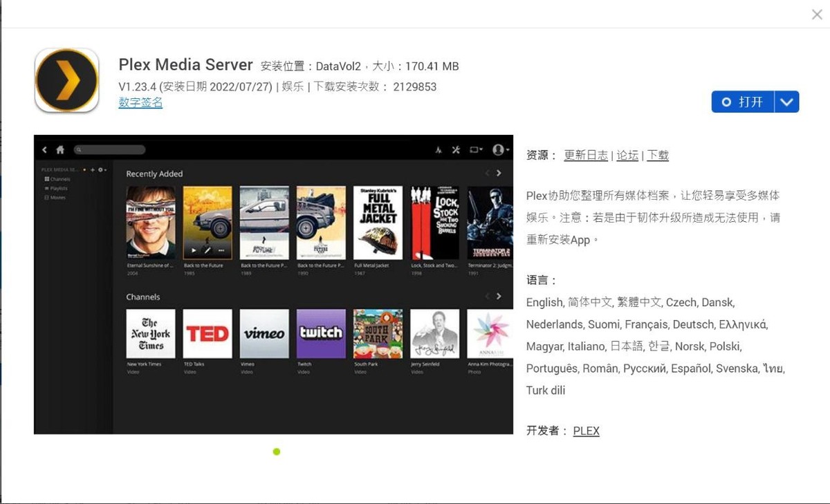Click the settings tools icon in Plex preview
The image size is (830, 504).
[456, 149]
